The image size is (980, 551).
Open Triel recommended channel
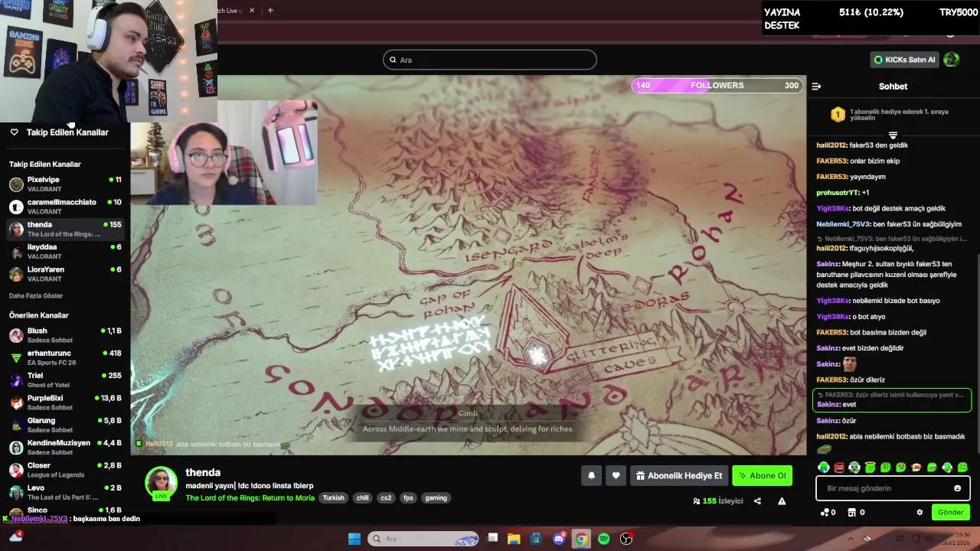65,380
